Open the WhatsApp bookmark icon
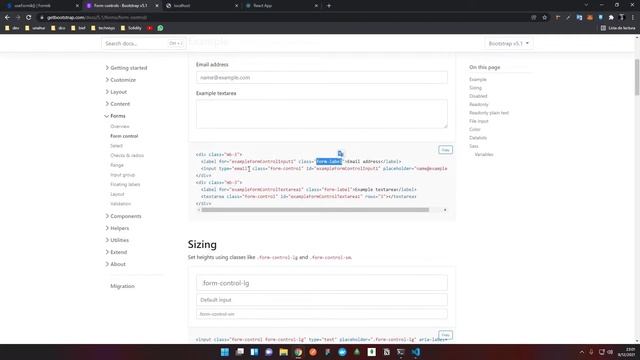 coord(160,28)
